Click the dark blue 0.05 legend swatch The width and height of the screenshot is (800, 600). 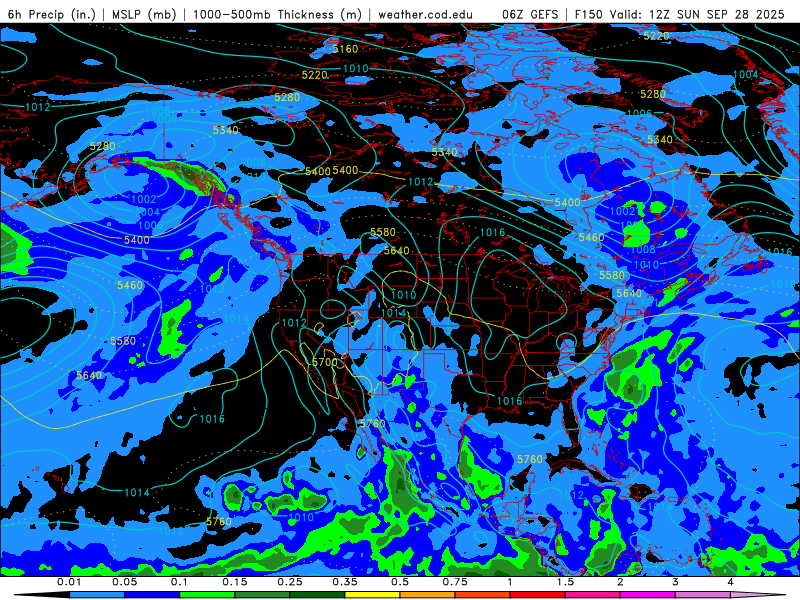point(152,595)
